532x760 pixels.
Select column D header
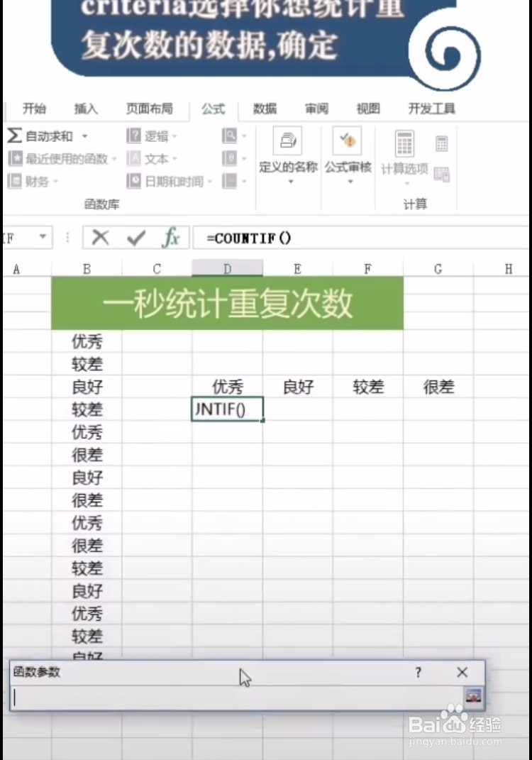227,268
